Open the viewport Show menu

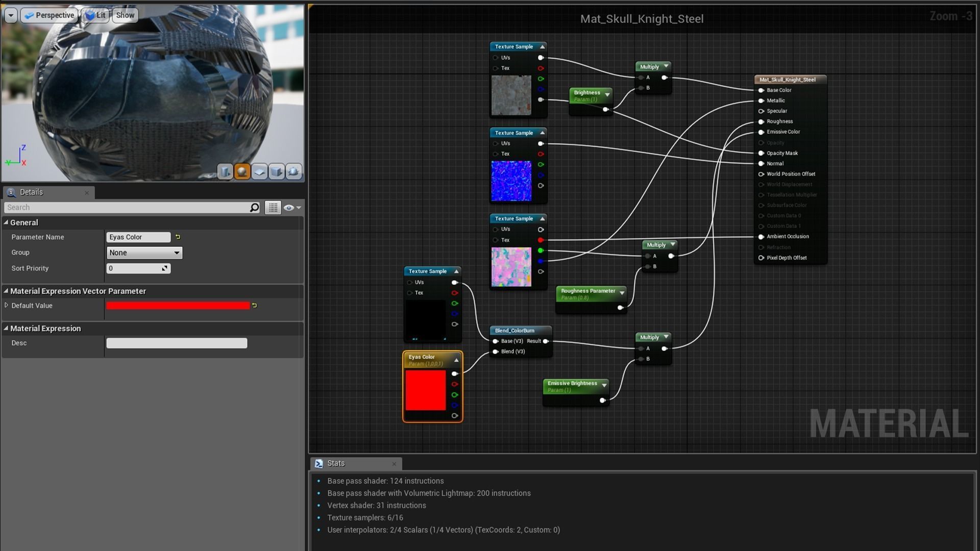125,15
